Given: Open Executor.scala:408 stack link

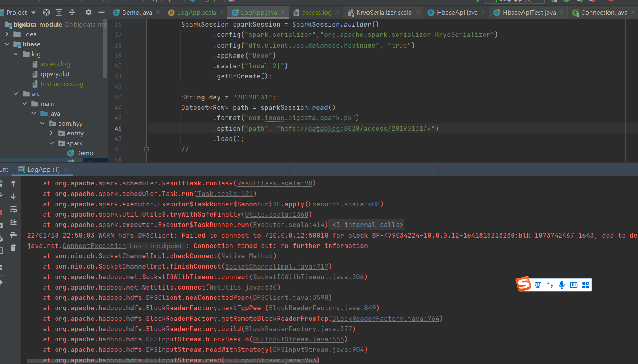Looking at the screenshot, I should [x=344, y=204].
